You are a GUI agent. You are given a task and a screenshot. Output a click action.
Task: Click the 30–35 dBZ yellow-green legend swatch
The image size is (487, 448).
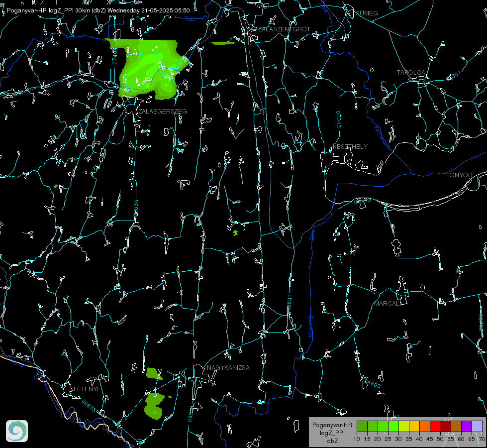tap(404, 426)
